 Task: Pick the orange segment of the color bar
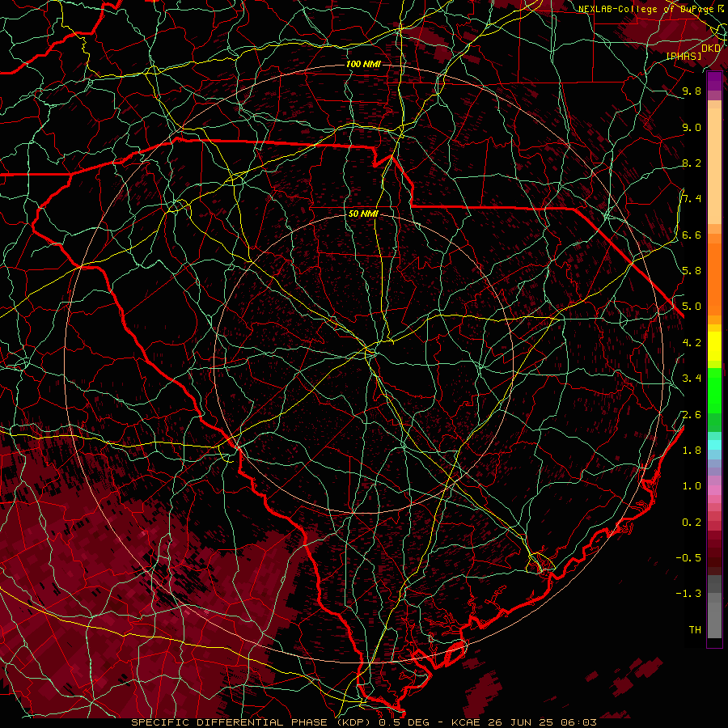click(x=714, y=278)
